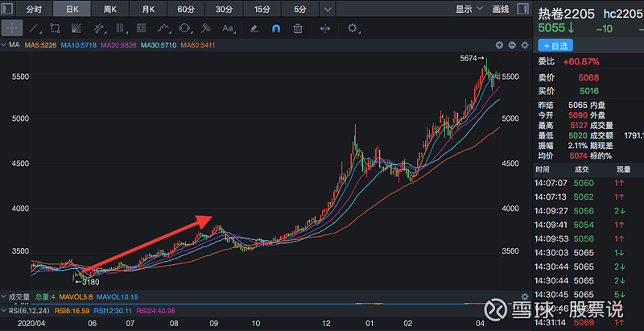Click the 热卷2205 contract title
Viewport: 644px width, 331px height.
coord(567,14)
